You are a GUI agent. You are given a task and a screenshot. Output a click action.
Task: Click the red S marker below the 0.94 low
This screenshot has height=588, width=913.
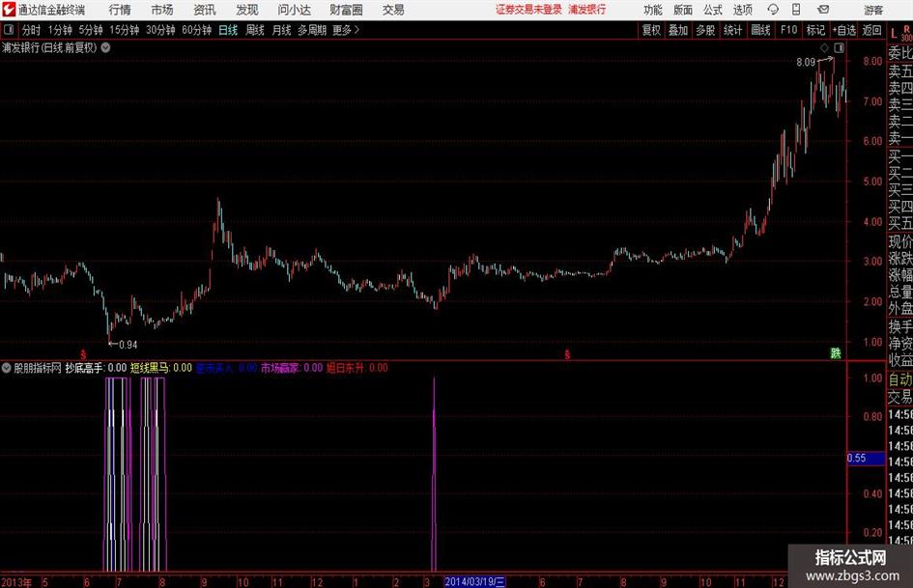pyautogui.click(x=83, y=354)
